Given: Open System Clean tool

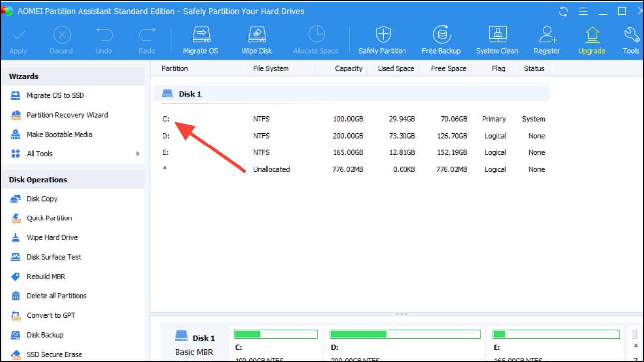Looking at the screenshot, I should click(497, 41).
